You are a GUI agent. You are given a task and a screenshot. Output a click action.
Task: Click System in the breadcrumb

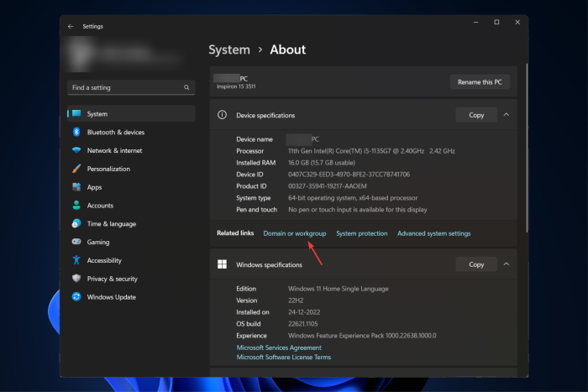(229, 50)
